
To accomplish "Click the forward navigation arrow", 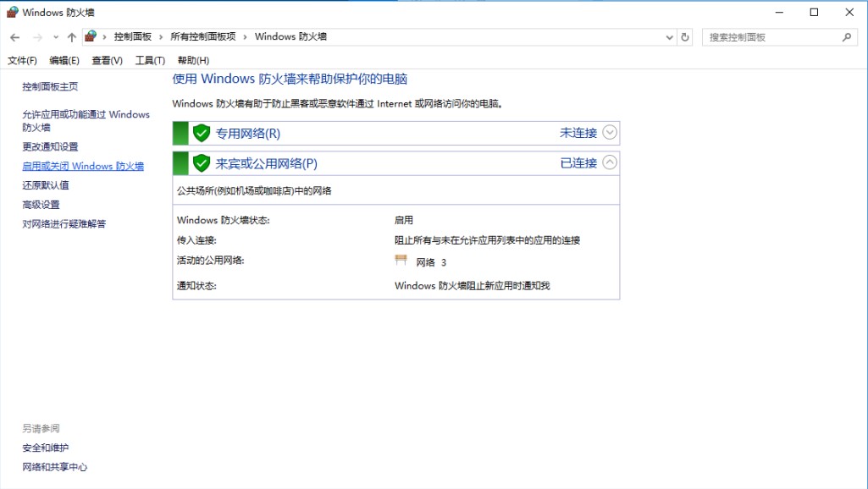I will coord(37,37).
